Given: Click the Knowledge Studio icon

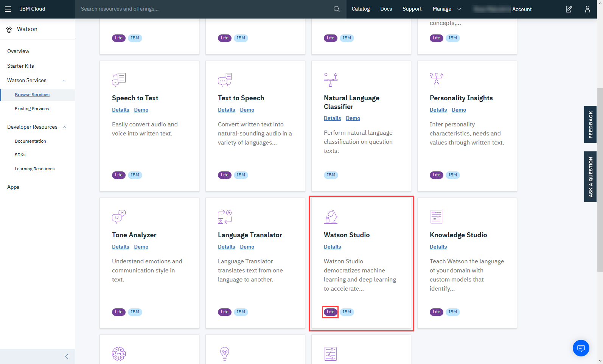Looking at the screenshot, I should point(436,217).
